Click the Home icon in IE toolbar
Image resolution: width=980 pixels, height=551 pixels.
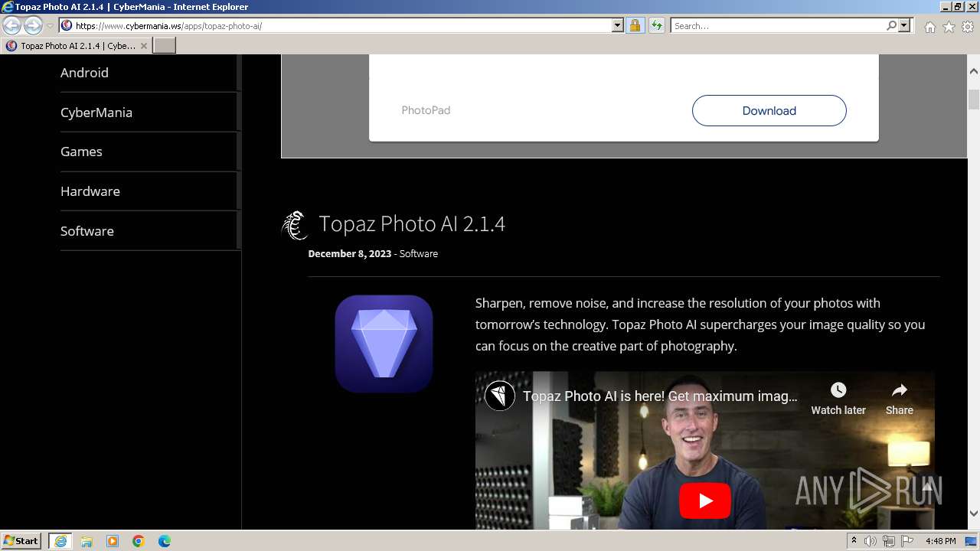tap(929, 27)
